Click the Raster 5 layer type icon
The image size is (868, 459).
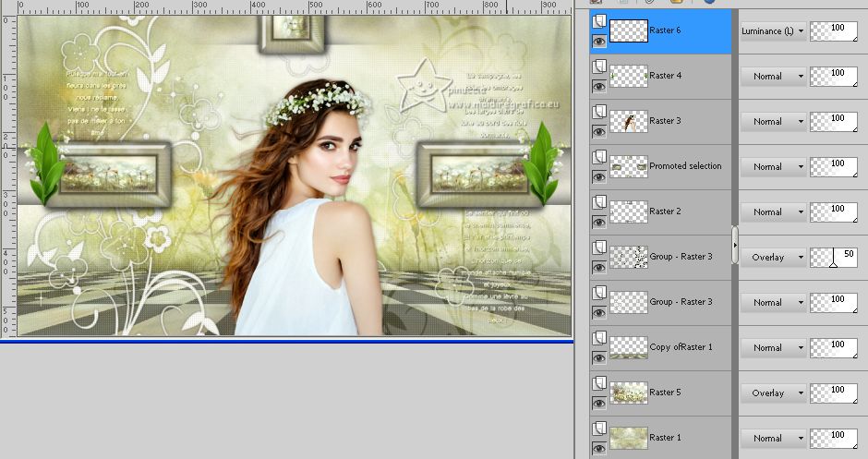click(598, 384)
